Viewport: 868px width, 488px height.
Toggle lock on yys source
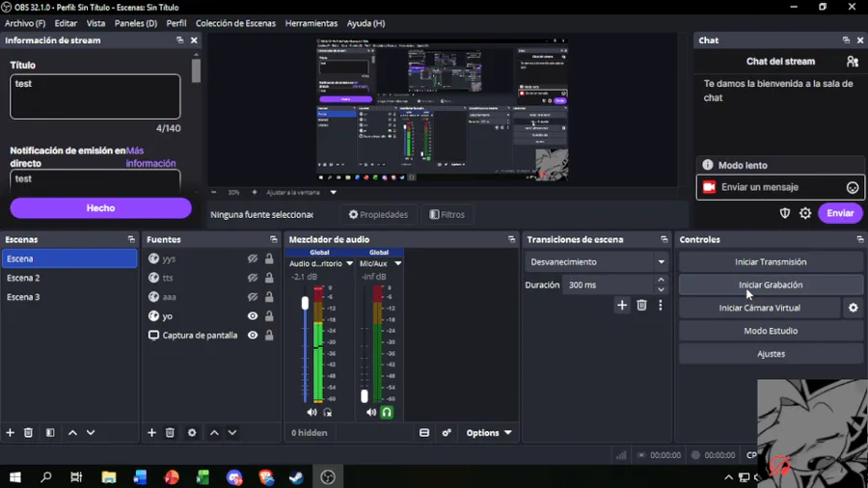click(x=269, y=258)
